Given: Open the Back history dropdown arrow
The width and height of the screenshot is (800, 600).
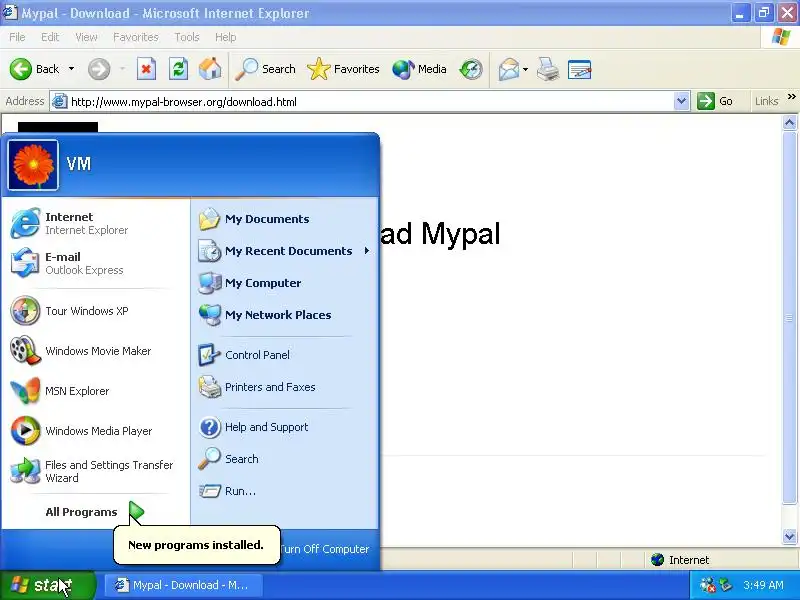Looking at the screenshot, I should click(71, 69).
